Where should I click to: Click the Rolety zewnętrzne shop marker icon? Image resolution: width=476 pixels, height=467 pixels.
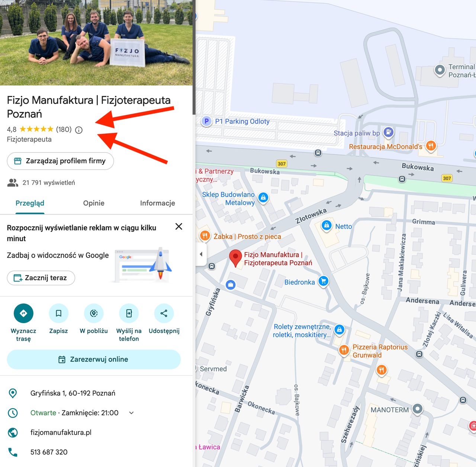click(x=339, y=330)
